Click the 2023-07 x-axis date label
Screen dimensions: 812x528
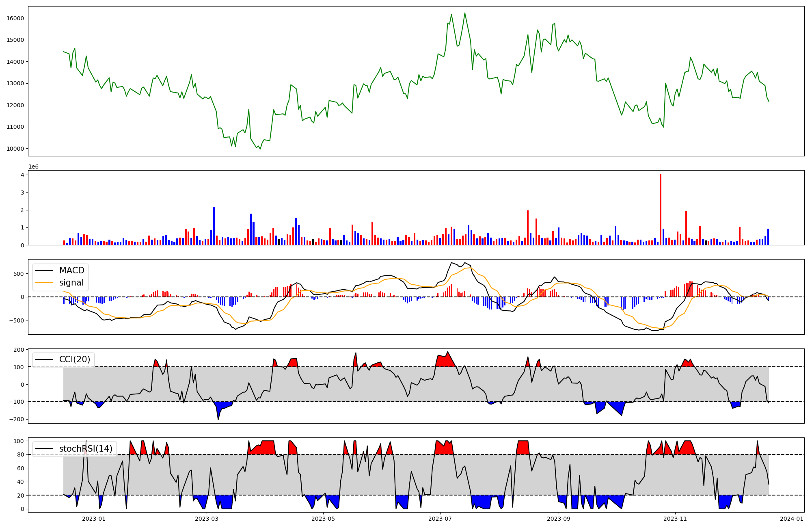point(440,519)
